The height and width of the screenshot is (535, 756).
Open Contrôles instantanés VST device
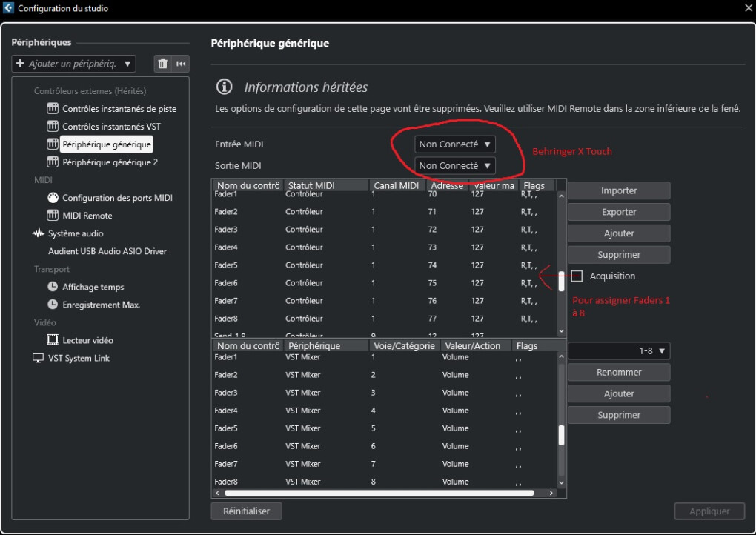point(111,127)
